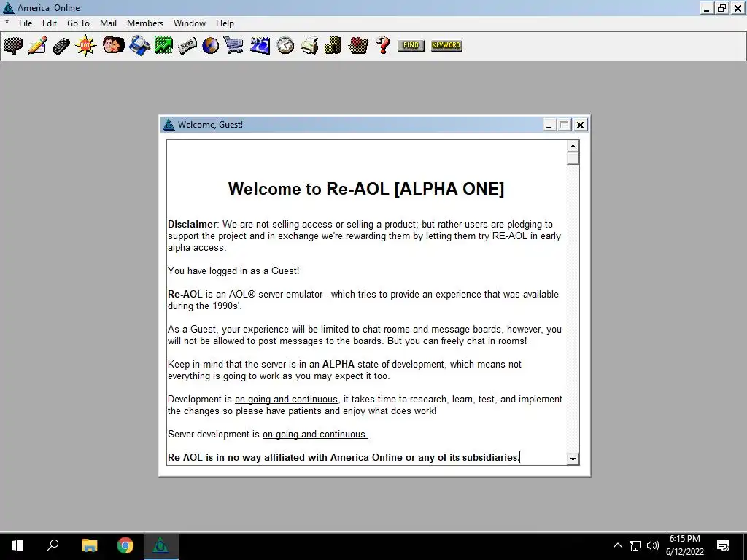747x560 pixels.
Task: Open the Window menu
Action: (189, 23)
